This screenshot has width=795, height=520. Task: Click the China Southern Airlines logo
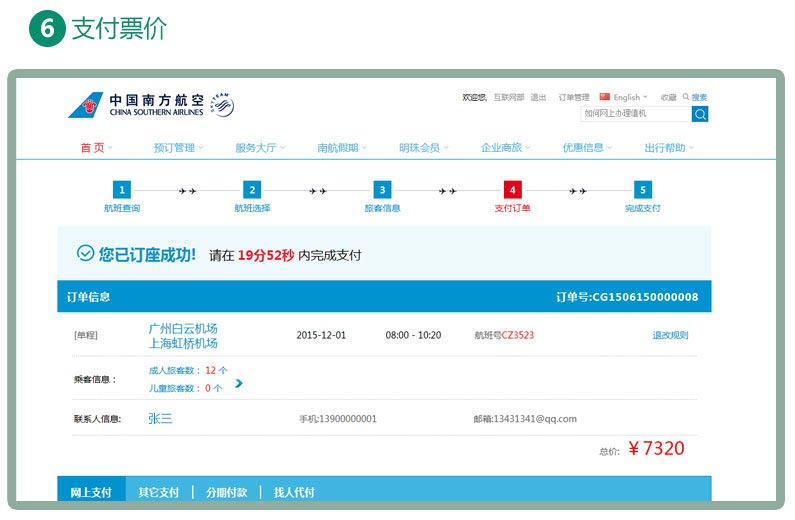[150, 104]
